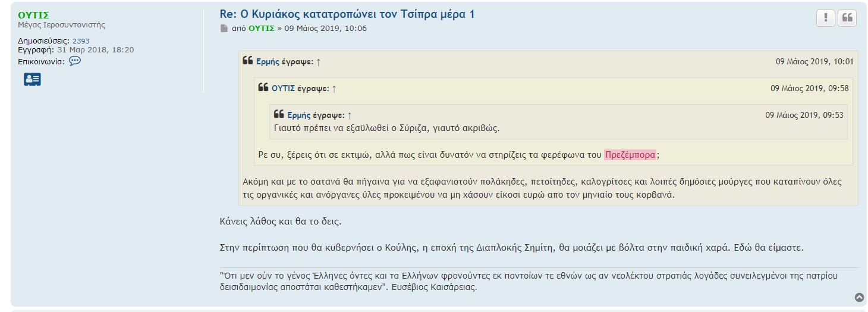Follow the arrow in the innermost Ερμής quote
The height and width of the screenshot is (312, 868).
[350, 116]
